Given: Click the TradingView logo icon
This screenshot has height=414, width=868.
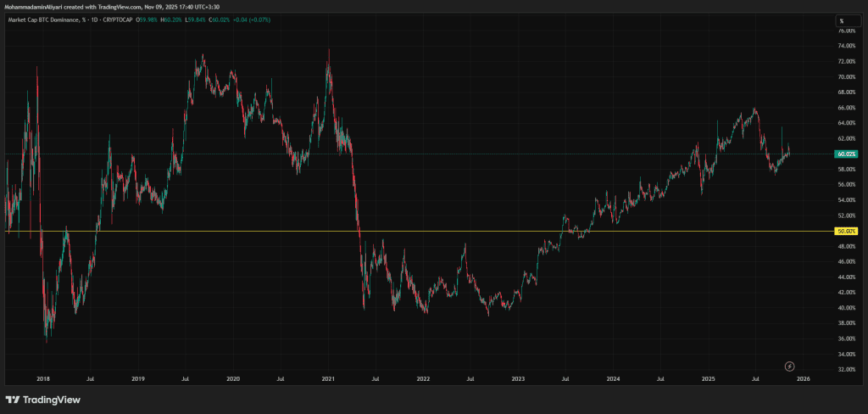Looking at the screenshot, I should point(13,400).
